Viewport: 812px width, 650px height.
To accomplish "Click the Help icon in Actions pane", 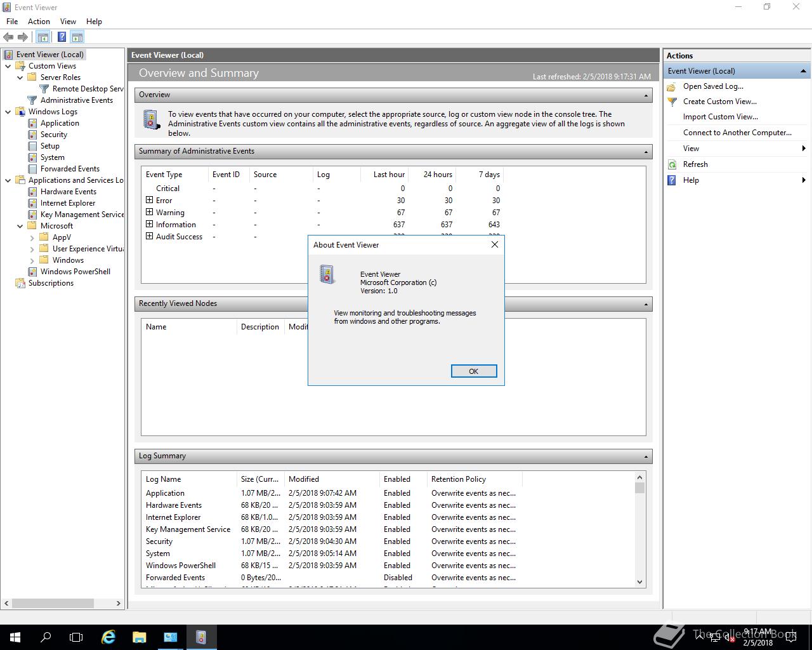I will pyautogui.click(x=672, y=180).
